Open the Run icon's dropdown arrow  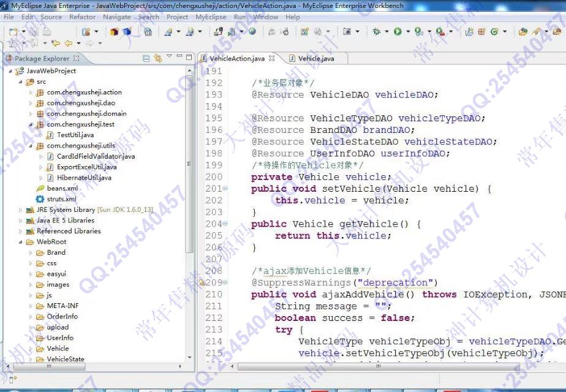click(408, 31)
